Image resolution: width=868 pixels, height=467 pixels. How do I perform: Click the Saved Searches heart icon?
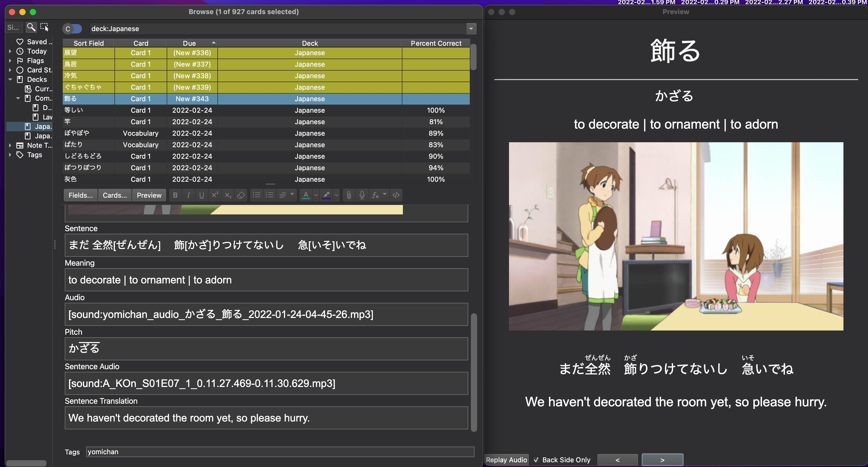click(x=20, y=42)
